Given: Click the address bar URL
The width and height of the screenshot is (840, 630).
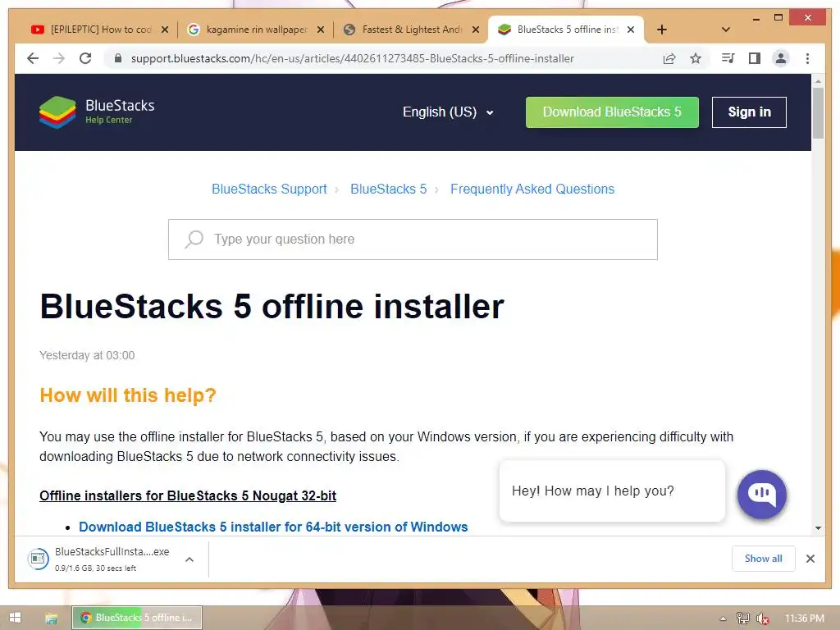Looking at the screenshot, I should click(353, 58).
